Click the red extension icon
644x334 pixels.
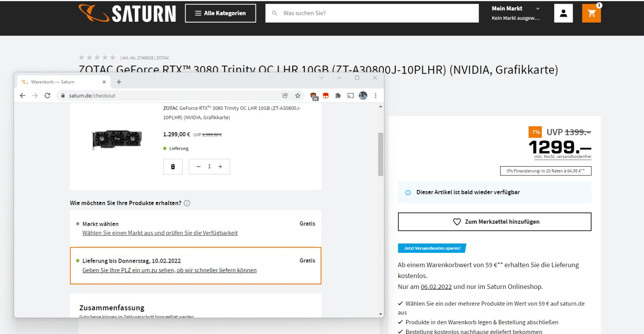pos(326,95)
